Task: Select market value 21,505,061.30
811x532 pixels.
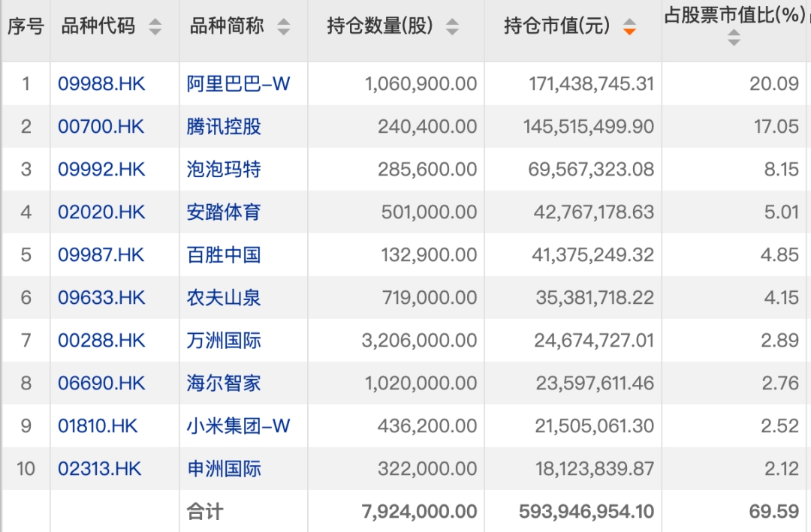Action: pyautogui.click(x=595, y=426)
